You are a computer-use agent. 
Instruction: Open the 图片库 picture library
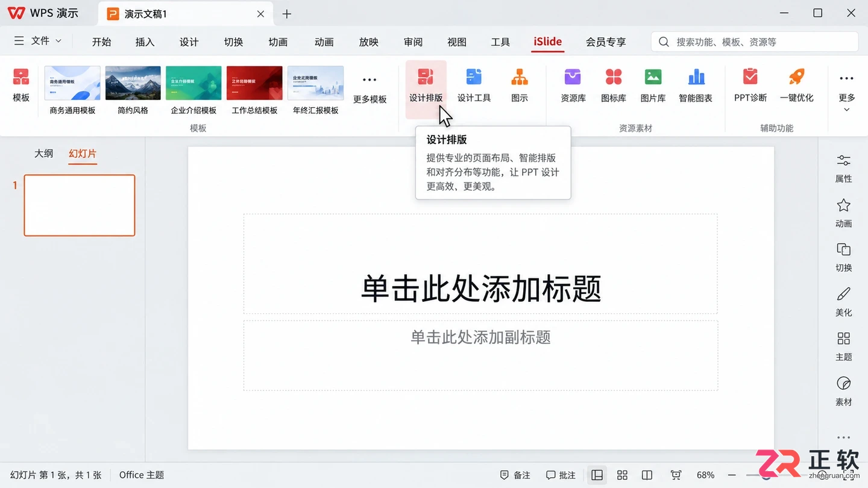[653, 85]
